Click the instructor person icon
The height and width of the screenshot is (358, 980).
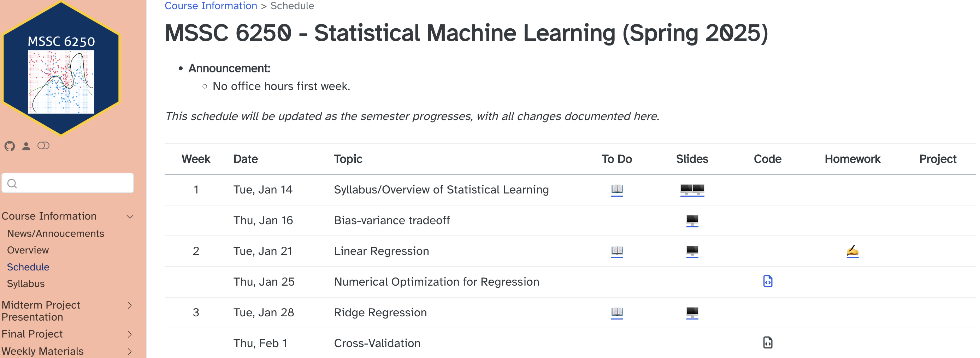(26, 146)
